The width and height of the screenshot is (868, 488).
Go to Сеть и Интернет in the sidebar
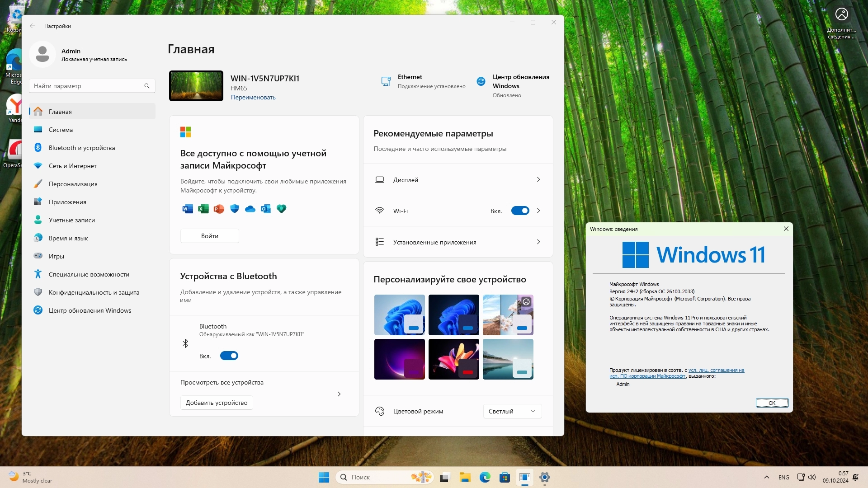tap(72, 166)
